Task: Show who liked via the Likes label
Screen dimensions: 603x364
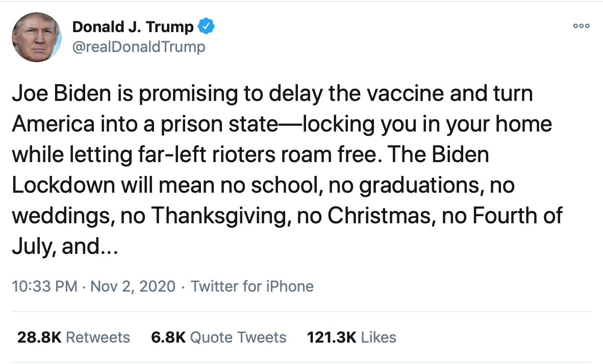Action: click(378, 337)
